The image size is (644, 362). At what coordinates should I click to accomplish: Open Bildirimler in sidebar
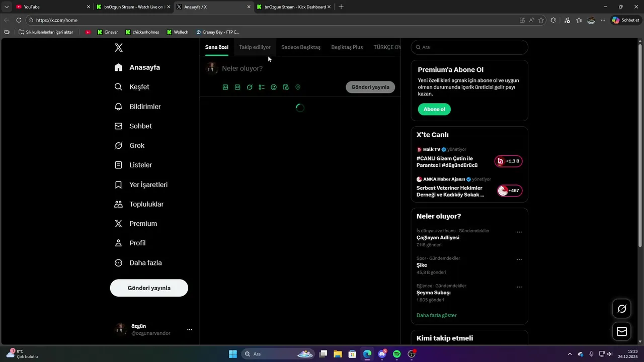[138, 107]
